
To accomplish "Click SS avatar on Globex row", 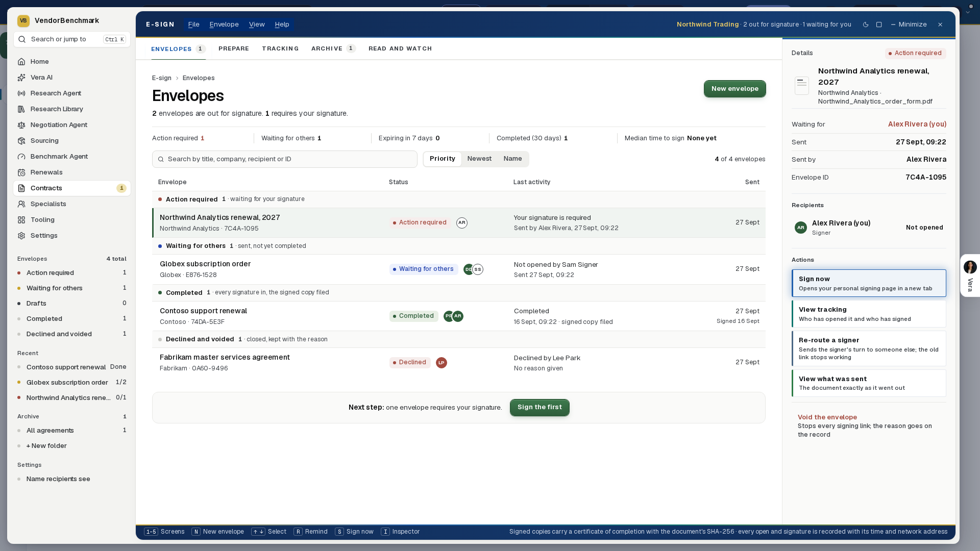I will coord(478,269).
